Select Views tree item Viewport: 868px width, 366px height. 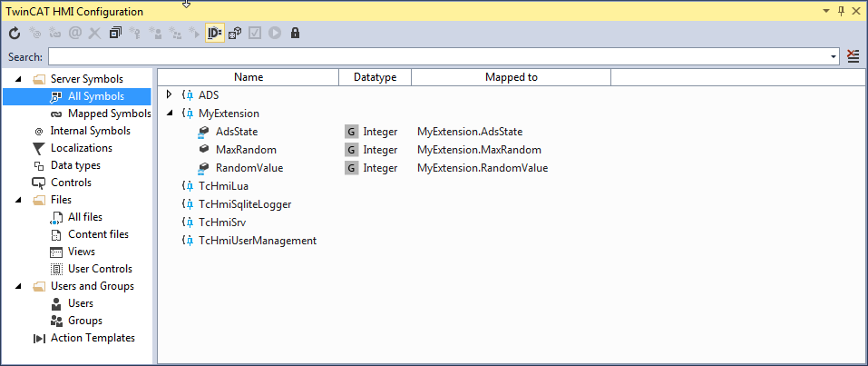(82, 252)
